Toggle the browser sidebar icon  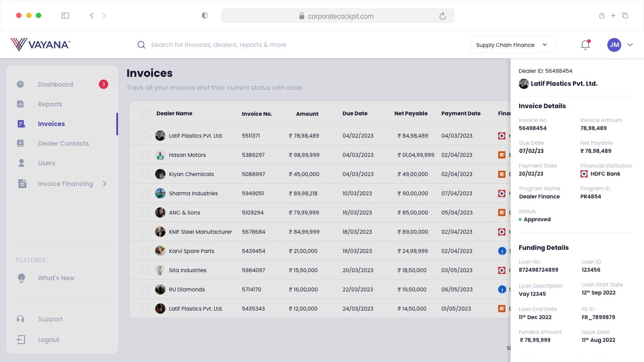(65, 16)
